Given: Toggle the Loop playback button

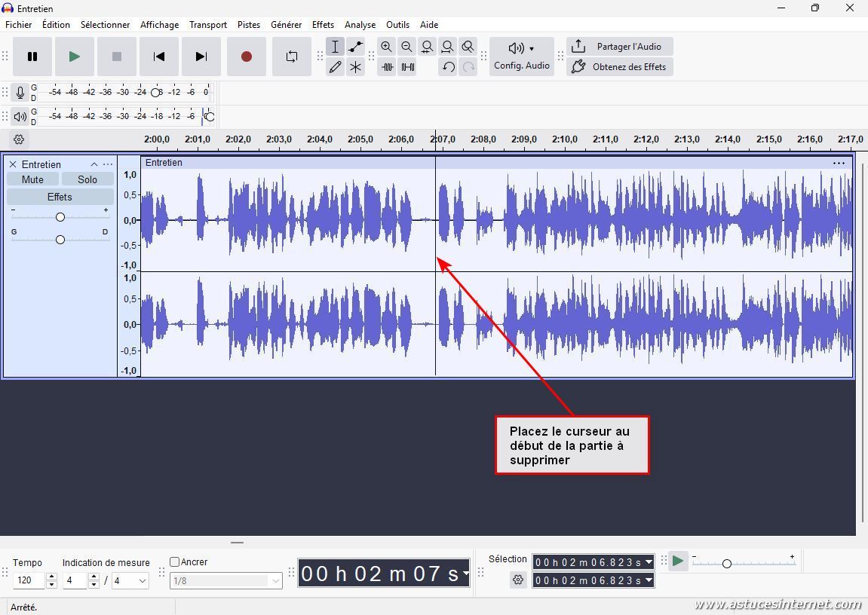Looking at the screenshot, I should click(x=292, y=57).
